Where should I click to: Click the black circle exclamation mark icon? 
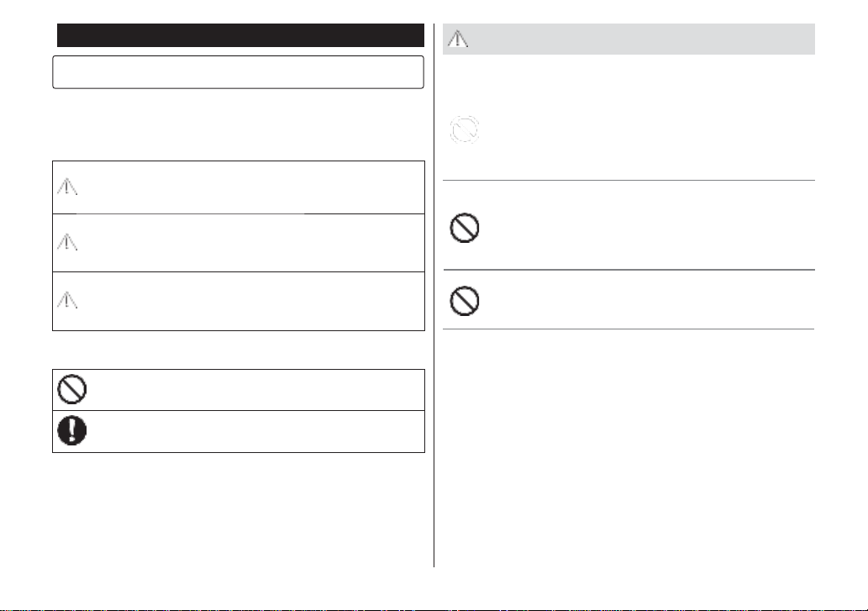click(72, 430)
